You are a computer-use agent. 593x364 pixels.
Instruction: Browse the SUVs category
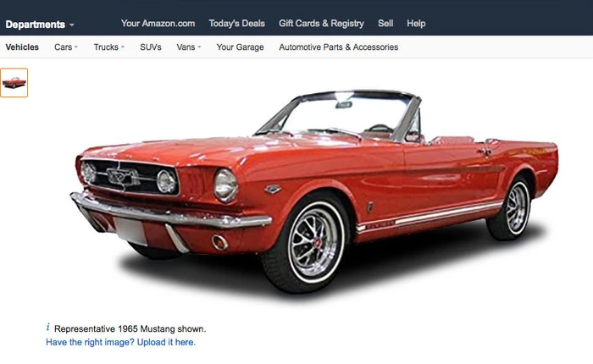[151, 47]
